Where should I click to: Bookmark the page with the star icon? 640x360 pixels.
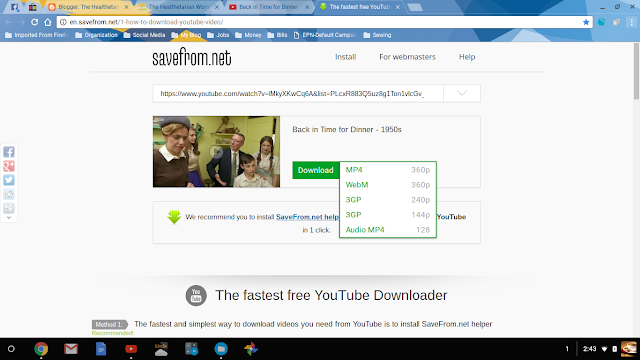(586, 22)
